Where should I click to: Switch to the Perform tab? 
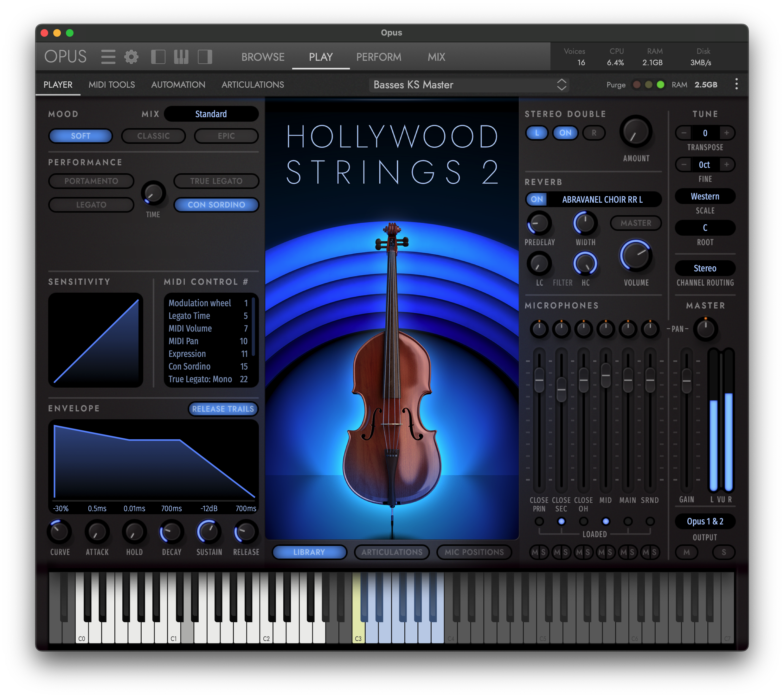coord(379,57)
